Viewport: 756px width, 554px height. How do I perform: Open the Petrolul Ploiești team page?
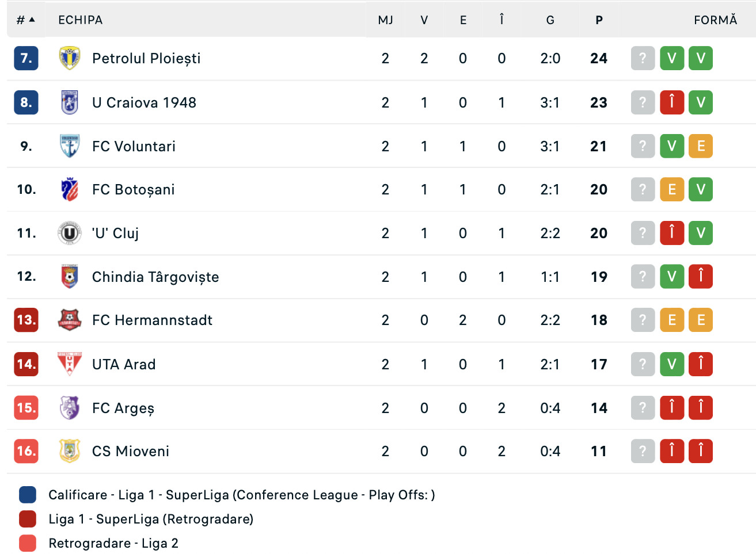pos(146,58)
